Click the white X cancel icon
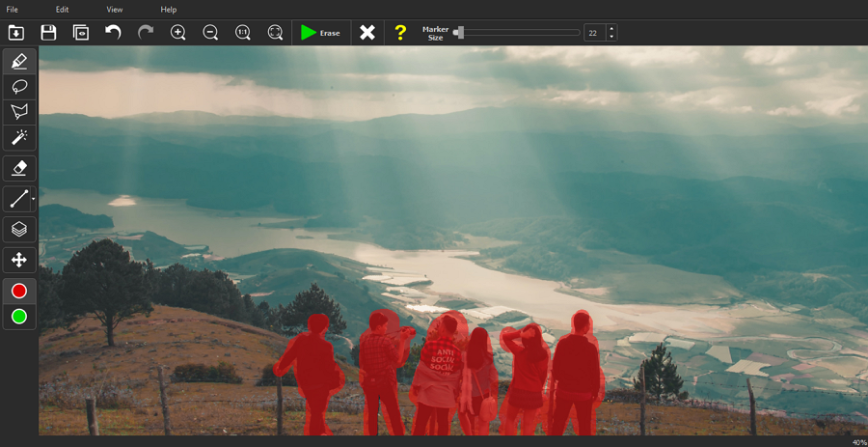 [x=367, y=33]
